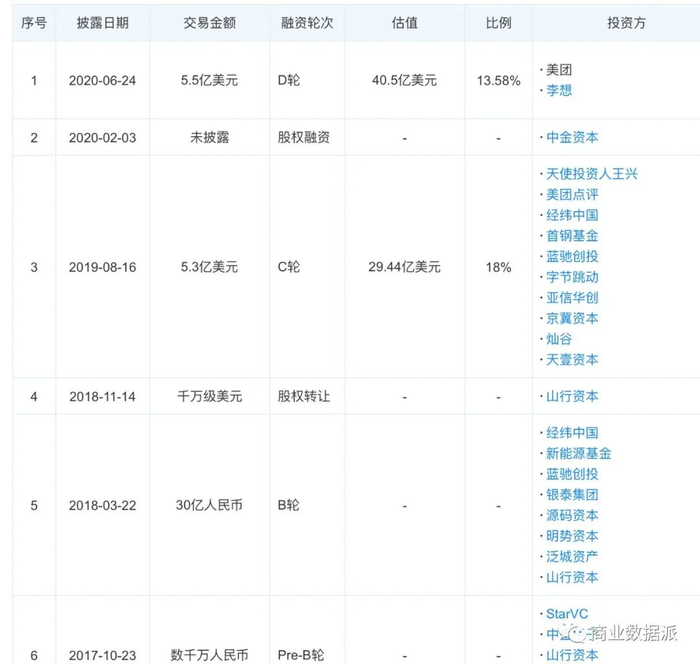
Task: Select the date 2017-10-23
Action: [102, 656]
